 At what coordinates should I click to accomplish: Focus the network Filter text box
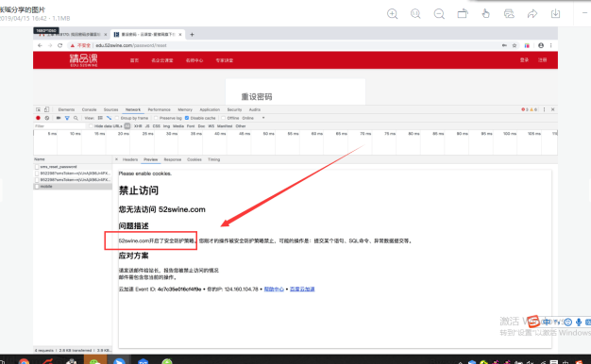[59, 126]
